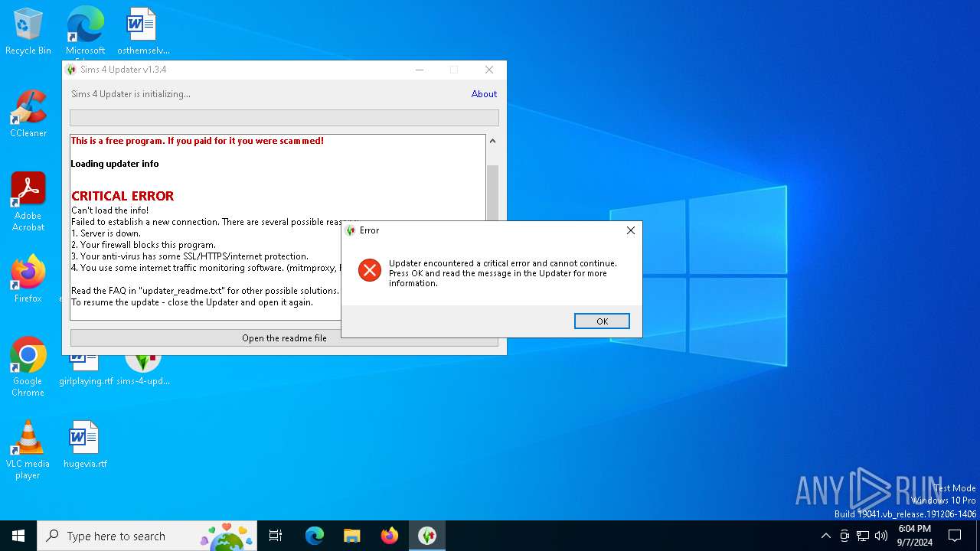This screenshot has height=551, width=980.
Task: Open the taskbar clock and date
Action: coord(914,536)
